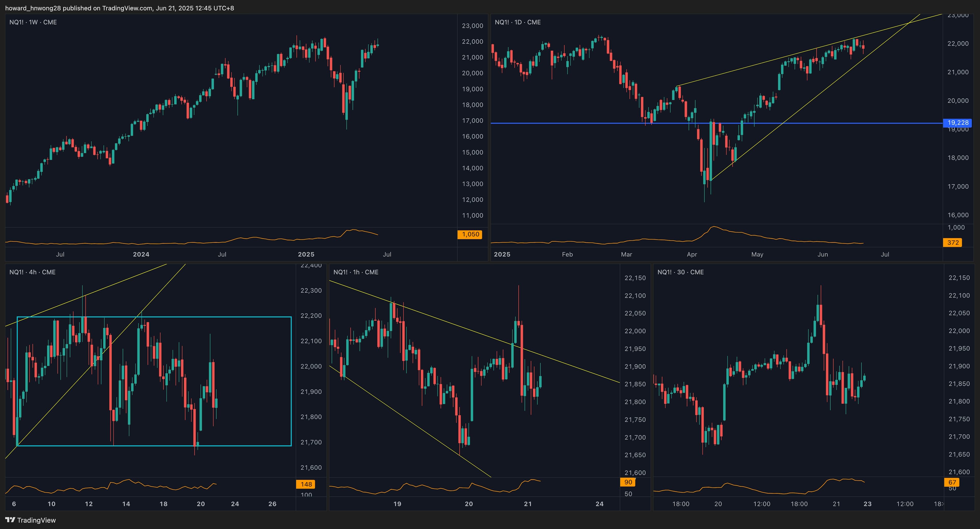
Task: Click the orange 372 indicator value tag
Action: click(x=953, y=243)
